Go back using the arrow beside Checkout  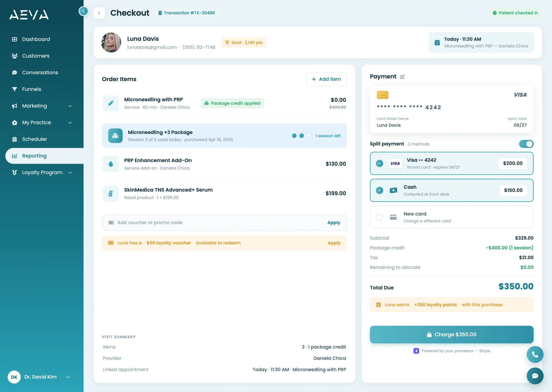(x=99, y=13)
